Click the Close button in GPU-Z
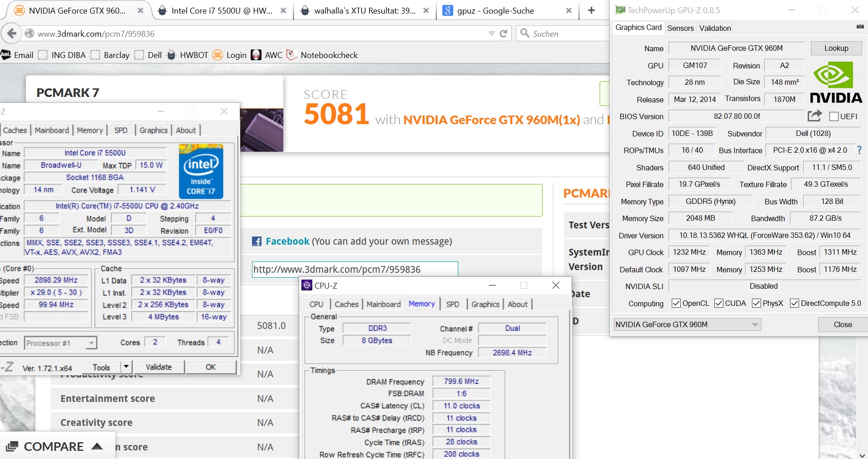This screenshot has width=868, height=459. tap(843, 324)
